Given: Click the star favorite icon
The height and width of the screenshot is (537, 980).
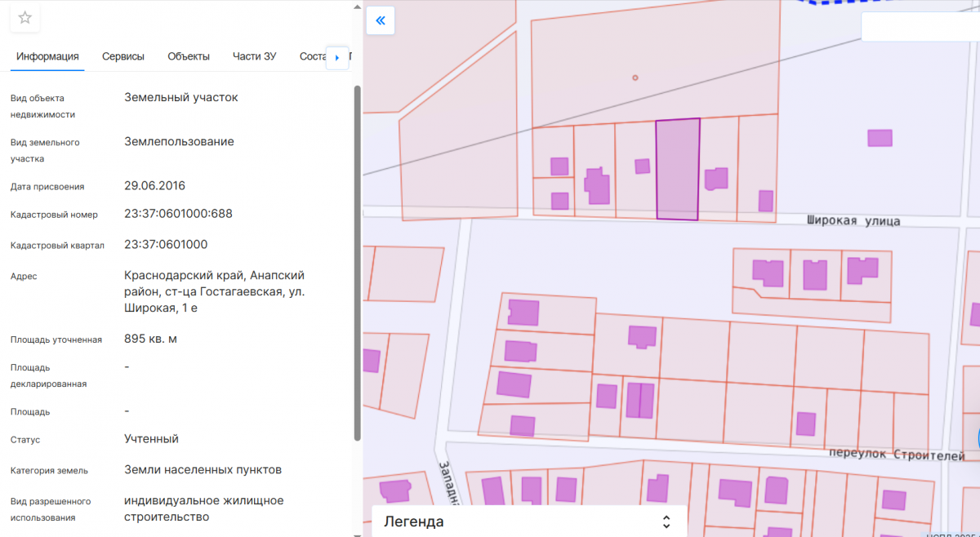Looking at the screenshot, I should 25,18.
